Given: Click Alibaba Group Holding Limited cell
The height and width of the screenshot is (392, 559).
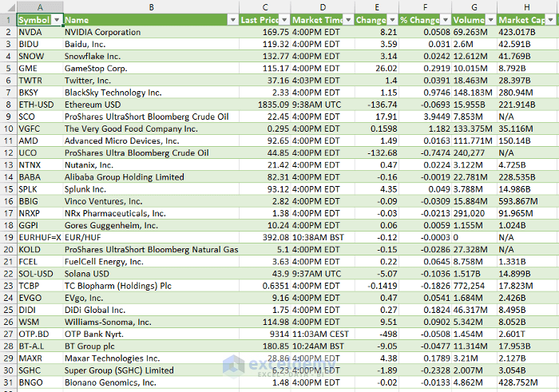Looking at the screenshot, I should (151, 177).
